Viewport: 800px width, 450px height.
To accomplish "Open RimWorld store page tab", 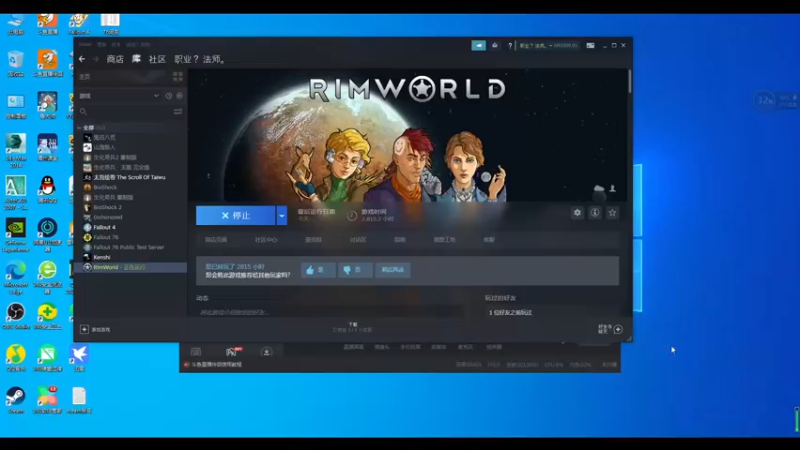I will click(216, 240).
